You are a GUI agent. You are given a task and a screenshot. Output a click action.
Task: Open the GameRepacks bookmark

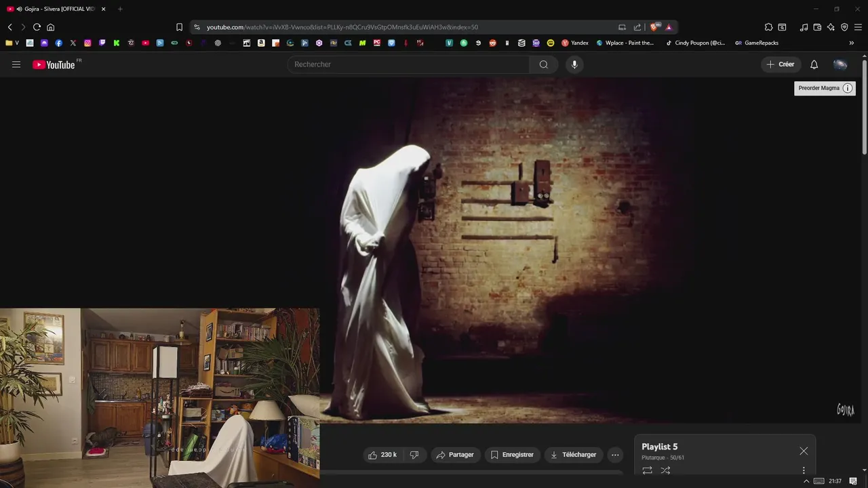757,43
